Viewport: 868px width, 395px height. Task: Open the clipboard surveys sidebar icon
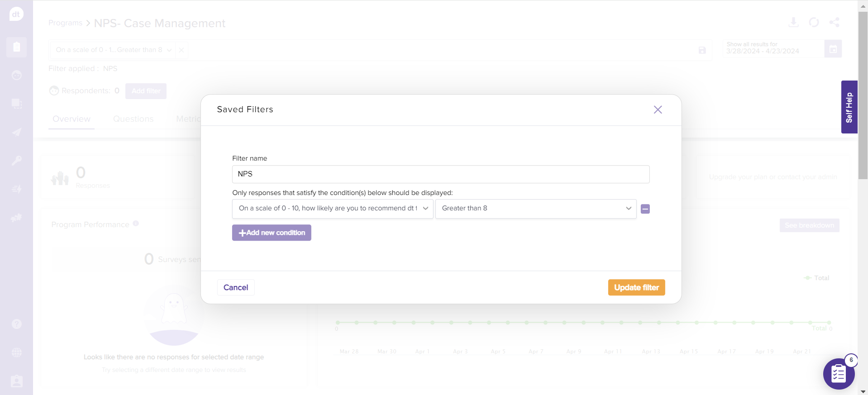[16, 47]
